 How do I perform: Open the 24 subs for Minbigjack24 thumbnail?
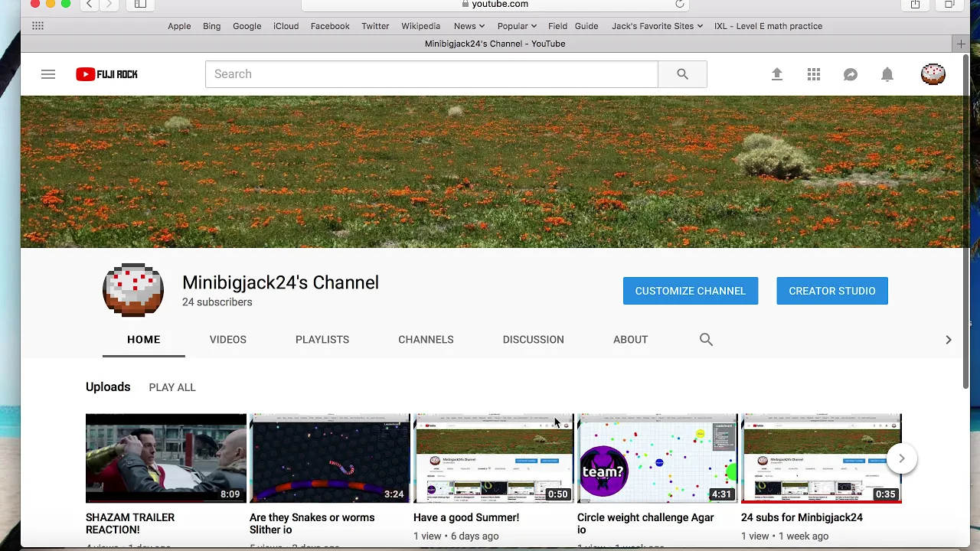click(x=822, y=458)
